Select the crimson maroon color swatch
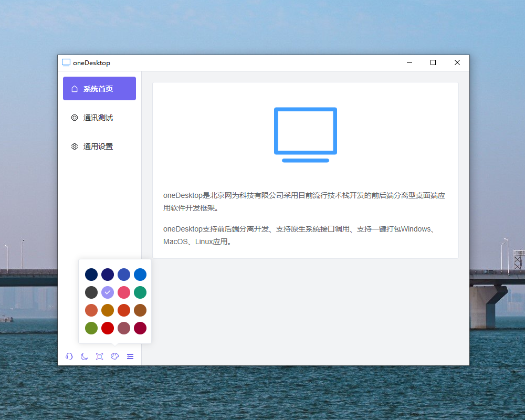This screenshot has width=525, height=420. pyautogui.click(x=140, y=328)
